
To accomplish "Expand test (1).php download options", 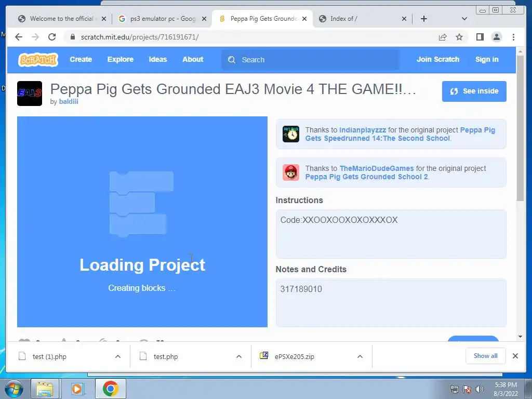I will (x=118, y=356).
